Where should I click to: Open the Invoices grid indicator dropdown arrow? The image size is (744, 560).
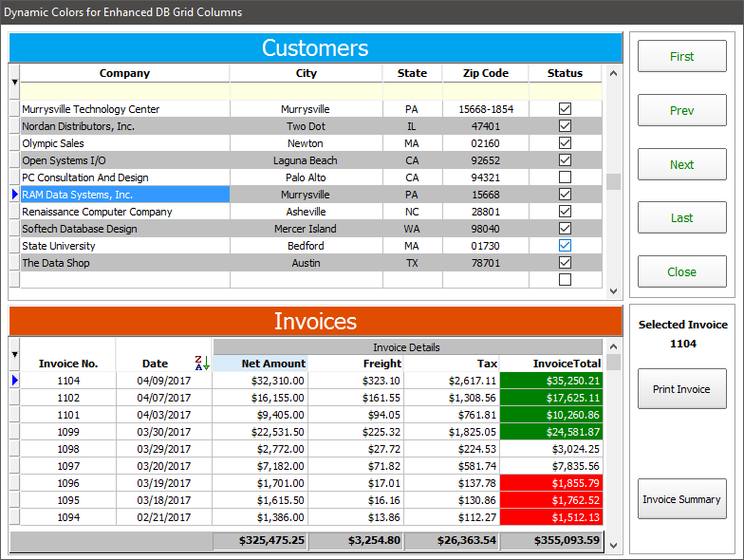pos(14,355)
